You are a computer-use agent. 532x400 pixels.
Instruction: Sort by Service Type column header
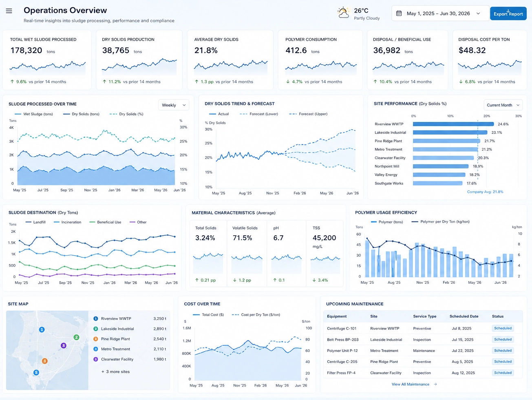pyautogui.click(x=425, y=316)
